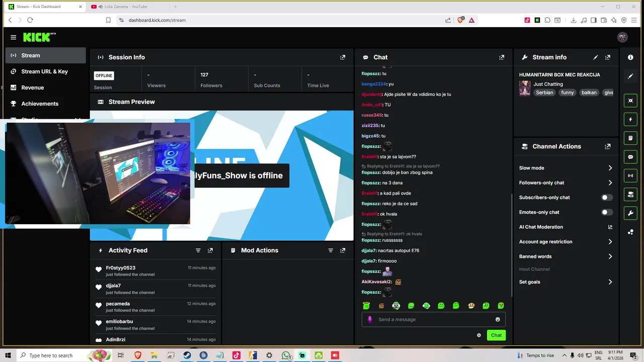Viewport: 644px width, 362px height.
Task: Open the user profile avatar menu
Action: 622,37
